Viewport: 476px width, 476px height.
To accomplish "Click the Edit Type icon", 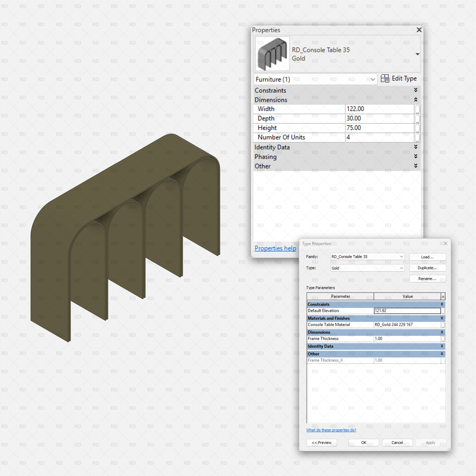I will (385, 79).
